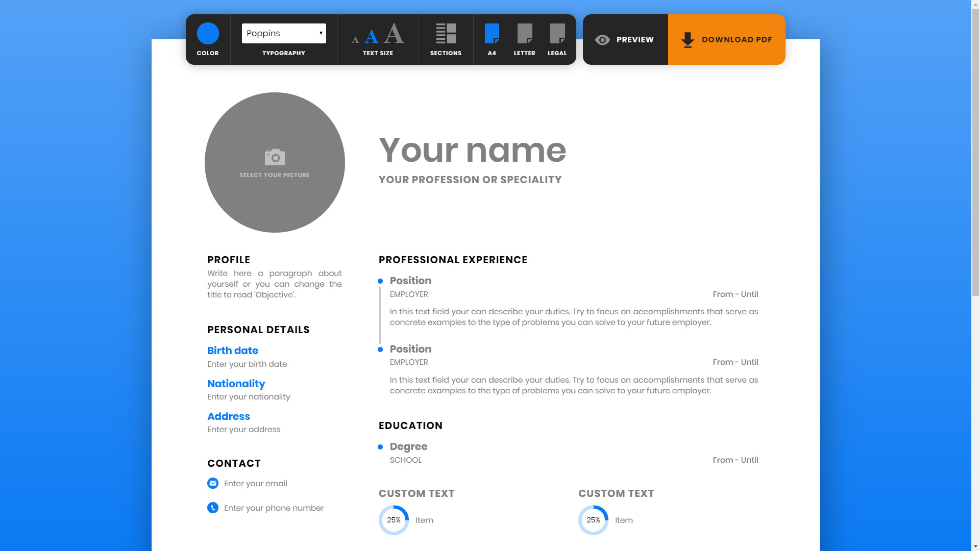Click the camera icon to select a picture
Image resolution: width=980 pixels, height=551 pixels.
(x=275, y=157)
